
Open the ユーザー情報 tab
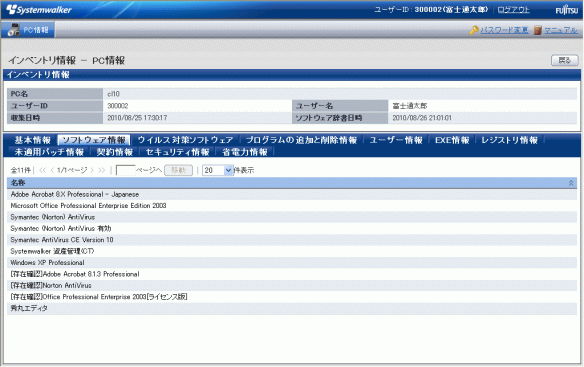(396, 140)
